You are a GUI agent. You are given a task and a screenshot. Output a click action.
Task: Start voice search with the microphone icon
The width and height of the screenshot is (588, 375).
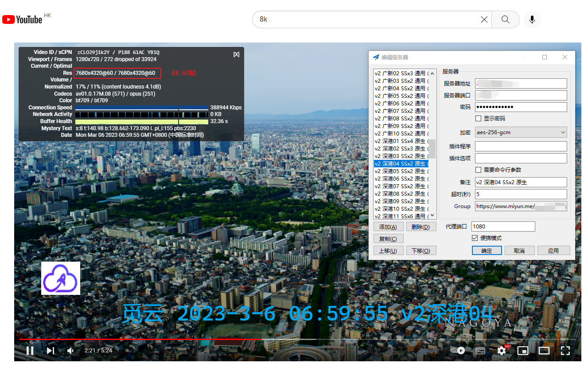point(532,19)
